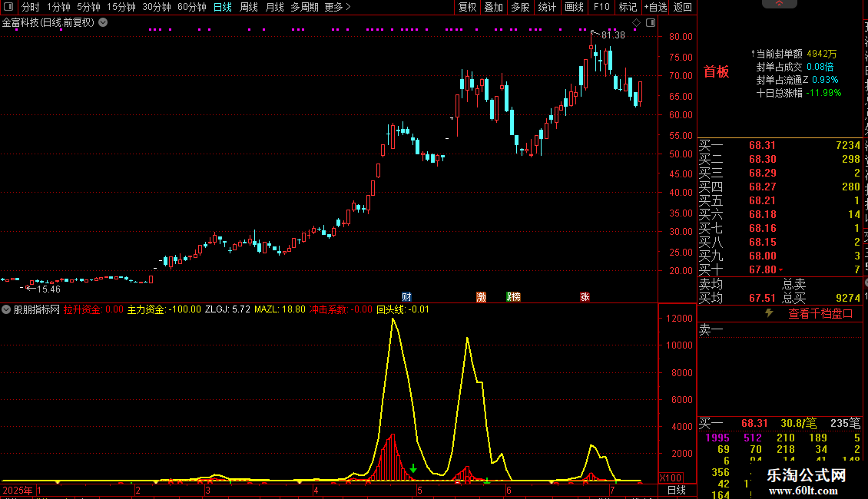Click the 财 finance marker on the chart
The height and width of the screenshot is (499, 868).
[x=407, y=297]
